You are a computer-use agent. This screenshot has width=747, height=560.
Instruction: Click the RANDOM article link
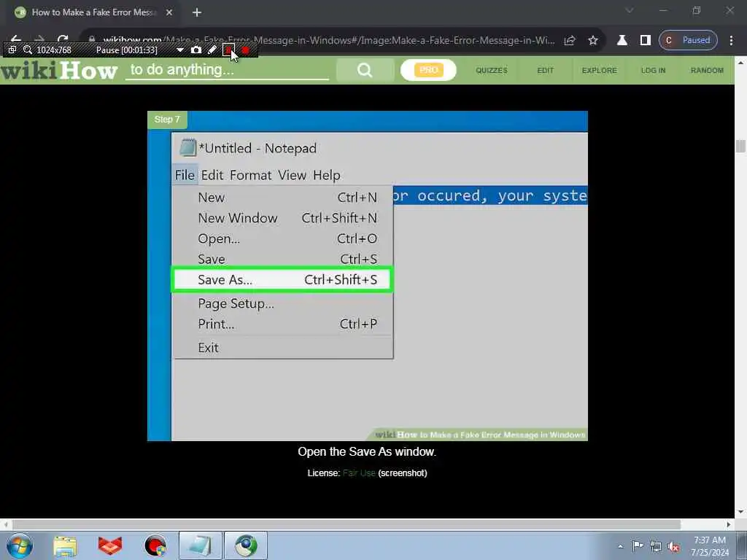pos(707,70)
